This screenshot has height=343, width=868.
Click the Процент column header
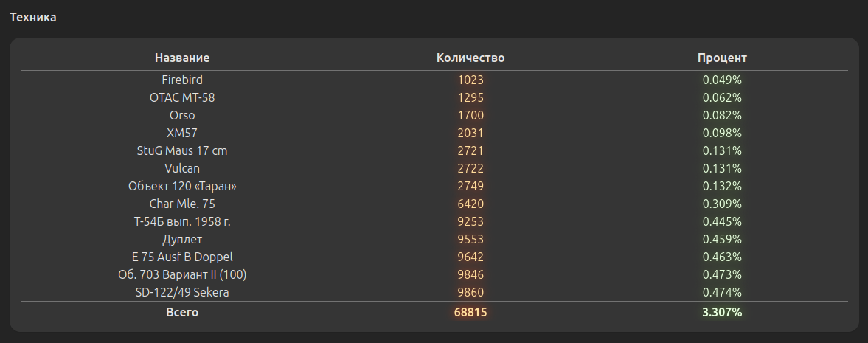722,58
